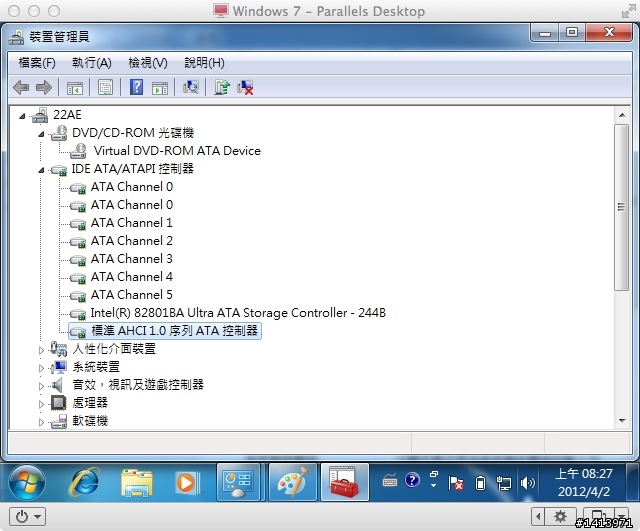Open Windows Explorer folder taskbar icon
The height and width of the screenshot is (531, 640).
point(136,482)
